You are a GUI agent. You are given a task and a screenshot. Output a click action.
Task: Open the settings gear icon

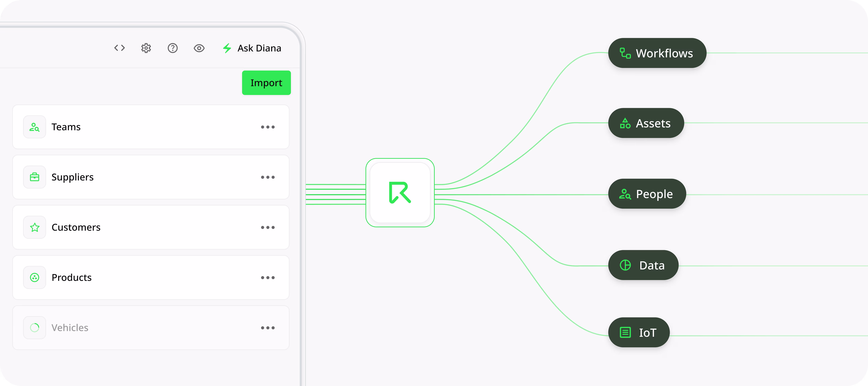coord(146,48)
